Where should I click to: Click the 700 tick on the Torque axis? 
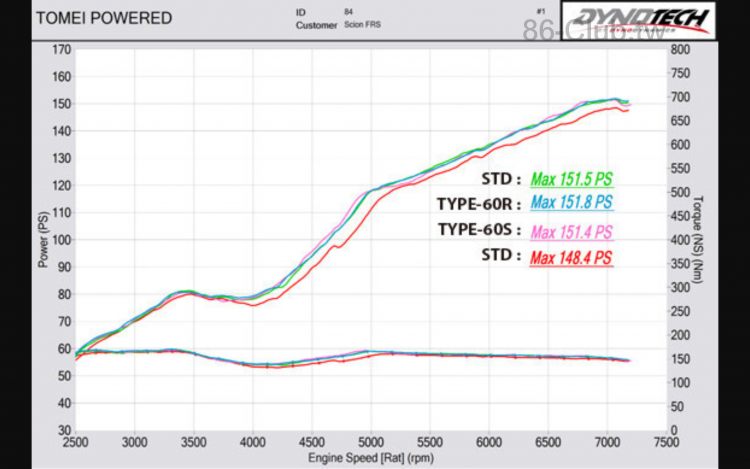pyautogui.click(x=680, y=97)
